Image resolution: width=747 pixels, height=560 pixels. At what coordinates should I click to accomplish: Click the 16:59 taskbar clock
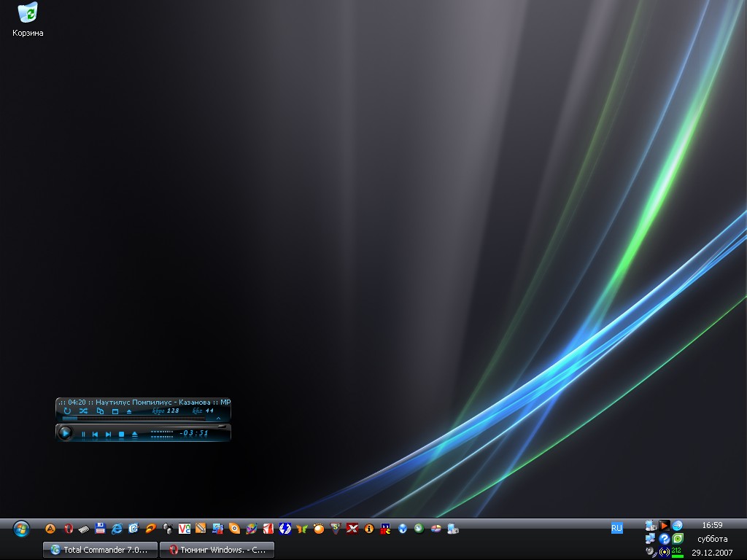pyautogui.click(x=712, y=525)
